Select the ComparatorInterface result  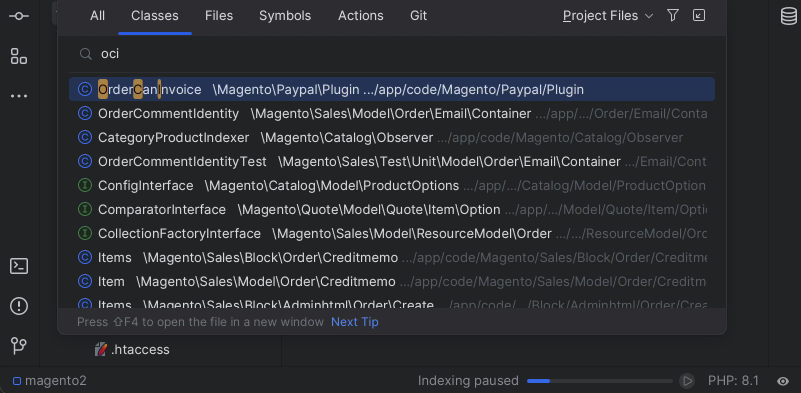[392, 210]
